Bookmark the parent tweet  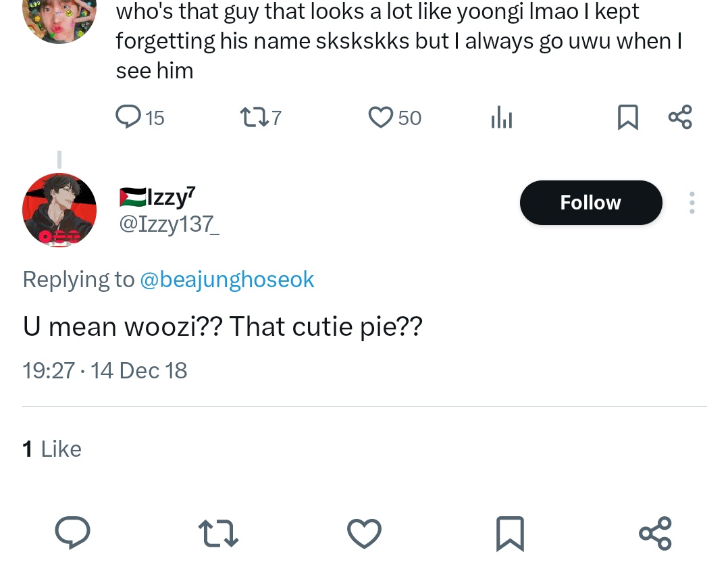pyautogui.click(x=628, y=117)
